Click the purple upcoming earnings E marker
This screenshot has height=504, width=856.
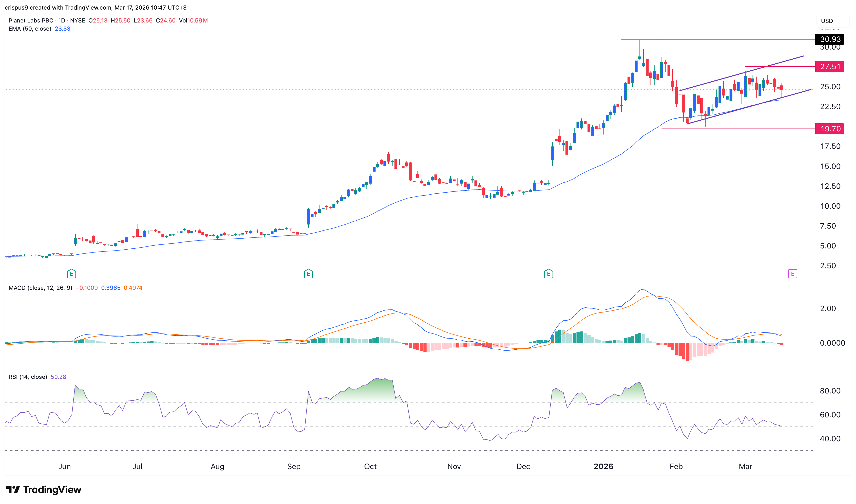(x=793, y=274)
